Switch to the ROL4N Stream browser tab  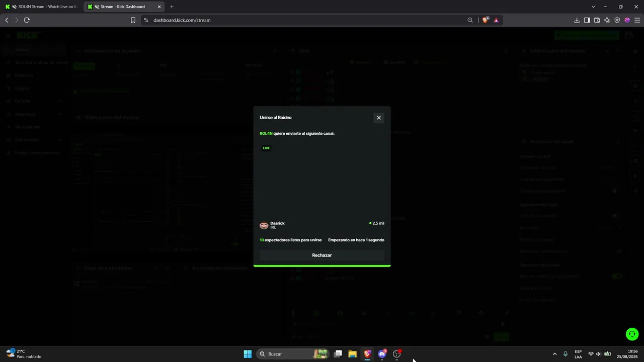(41, 7)
